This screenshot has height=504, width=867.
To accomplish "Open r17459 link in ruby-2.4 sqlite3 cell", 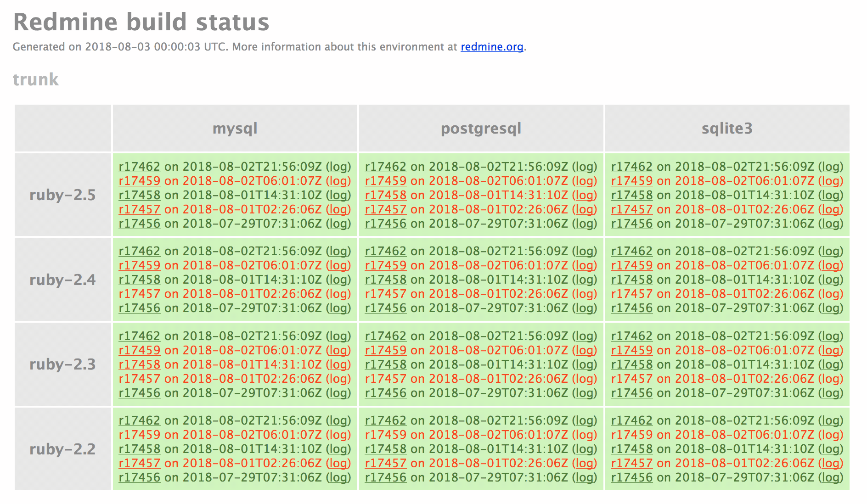I will pyautogui.click(x=632, y=265).
